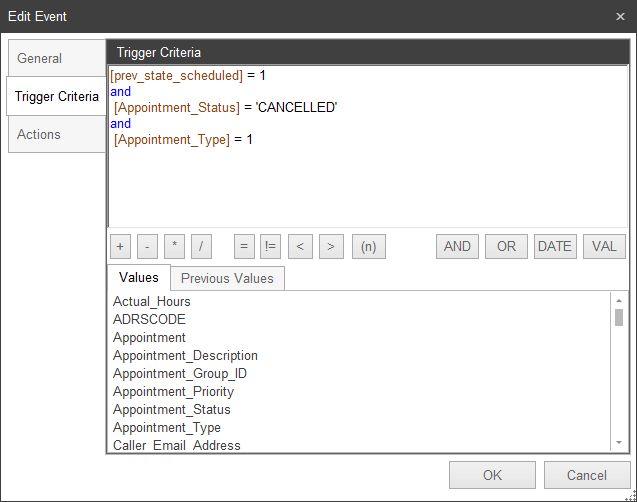
Task: Insert the minus operator
Action: coord(147,247)
